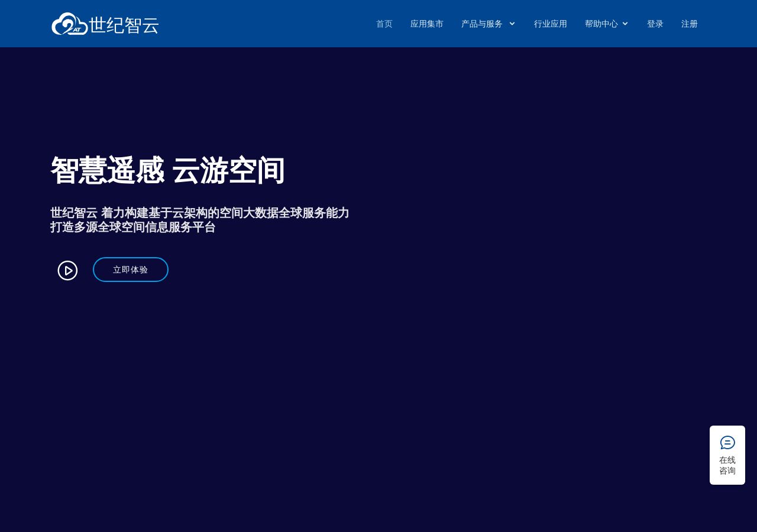The height and width of the screenshot is (532, 757).
Task: Open the 帮助中心 menu item
Action: point(601,24)
